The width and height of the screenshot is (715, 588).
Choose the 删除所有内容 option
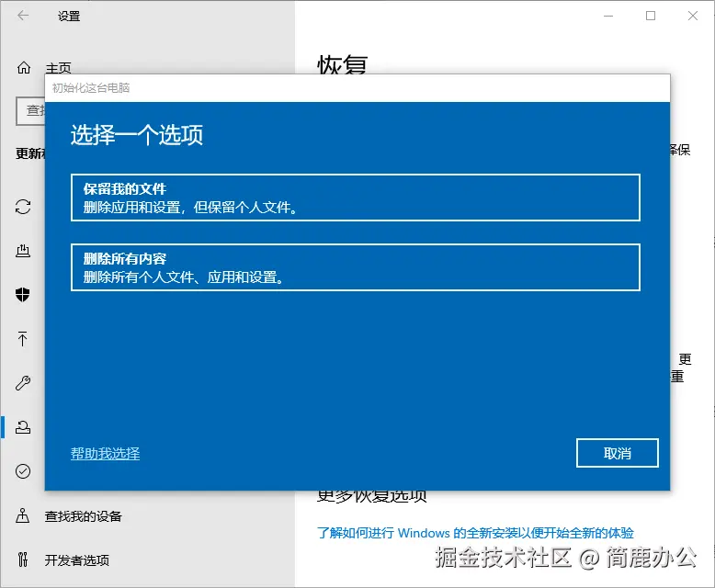(356, 267)
